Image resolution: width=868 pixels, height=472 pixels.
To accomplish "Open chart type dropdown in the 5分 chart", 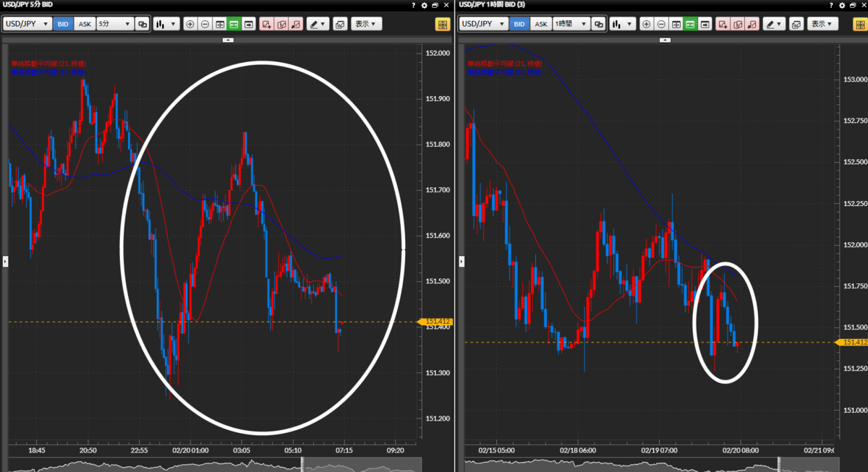I will pos(166,24).
